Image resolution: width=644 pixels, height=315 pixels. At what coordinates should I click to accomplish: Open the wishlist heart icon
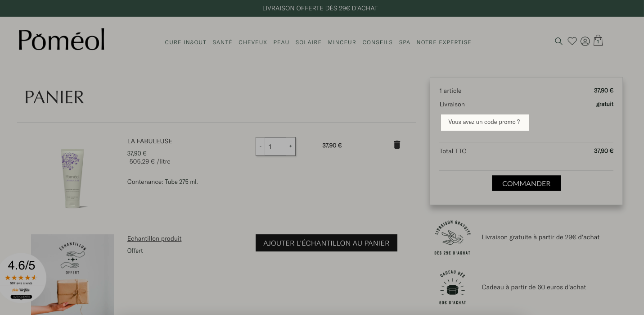pyautogui.click(x=572, y=41)
